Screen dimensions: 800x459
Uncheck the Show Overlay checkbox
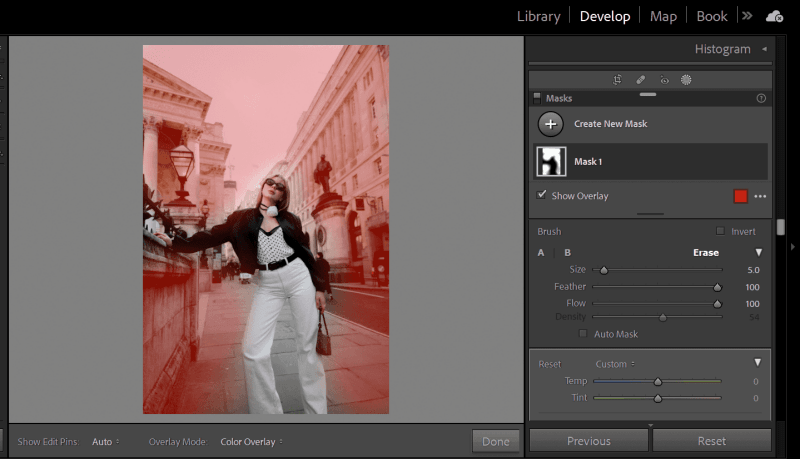pos(542,195)
